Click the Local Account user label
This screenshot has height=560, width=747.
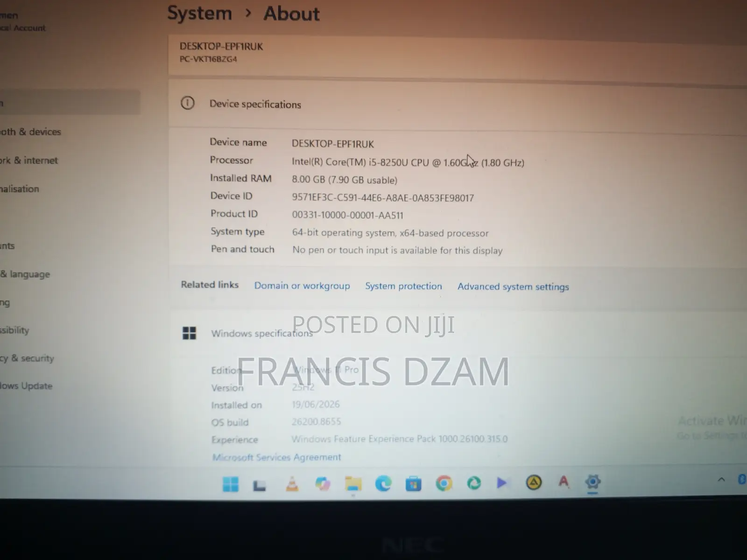tap(23, 28)
